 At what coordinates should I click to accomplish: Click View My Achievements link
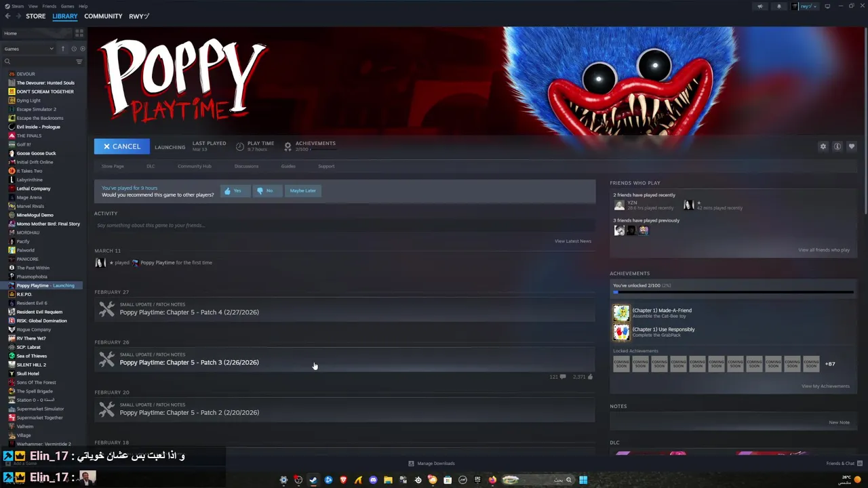pyautogui.click(x=825, y=386)
